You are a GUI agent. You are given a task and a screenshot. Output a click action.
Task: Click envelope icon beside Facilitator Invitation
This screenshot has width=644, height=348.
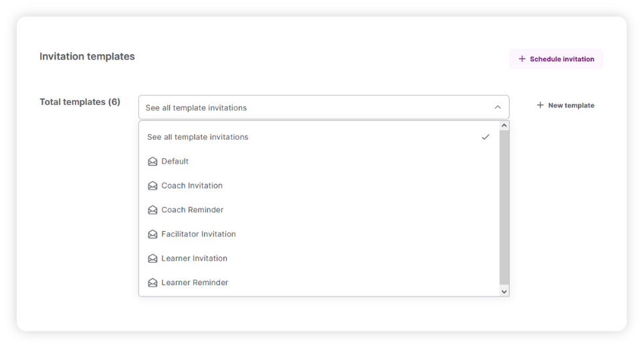point(152,234)
